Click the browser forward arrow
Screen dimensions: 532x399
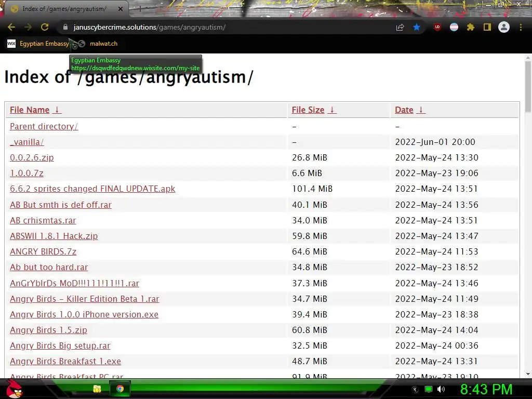[28, 27]
